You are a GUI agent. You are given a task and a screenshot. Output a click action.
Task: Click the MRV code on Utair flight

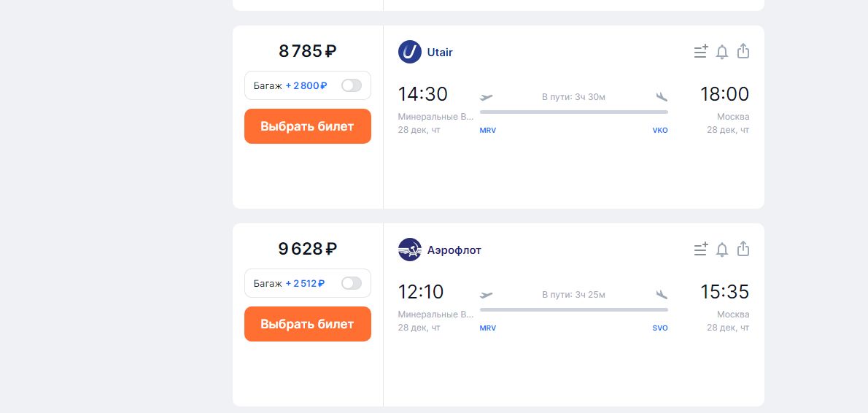(x=488, y=131)
